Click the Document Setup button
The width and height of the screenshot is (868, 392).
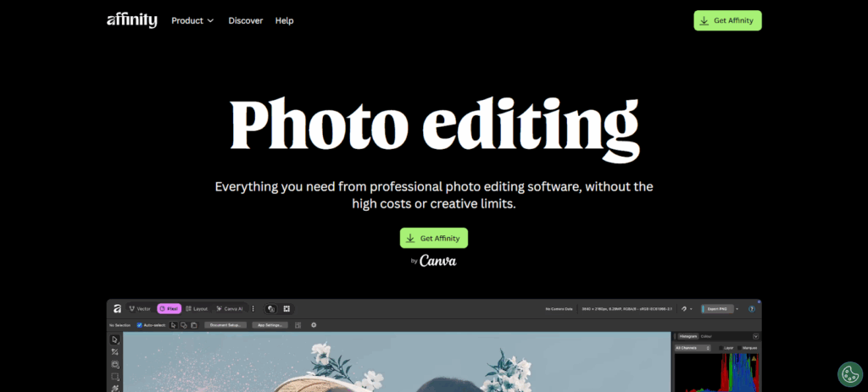pos(225,324)
